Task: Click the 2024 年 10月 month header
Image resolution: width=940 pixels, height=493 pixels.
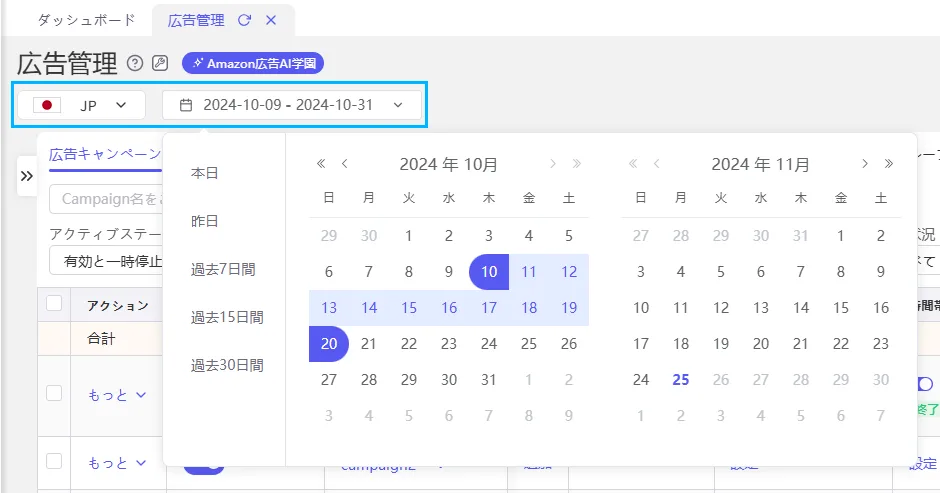Action: pos(449,164)
